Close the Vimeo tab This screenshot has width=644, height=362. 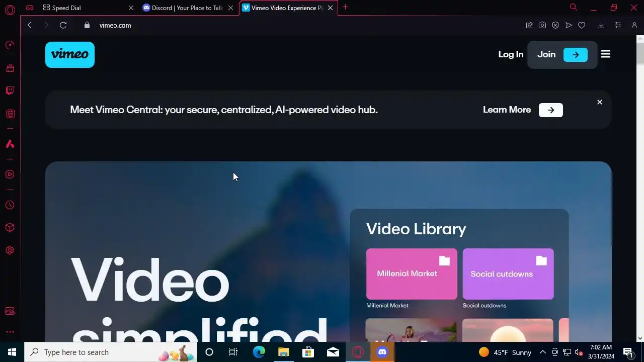[331, 8]
